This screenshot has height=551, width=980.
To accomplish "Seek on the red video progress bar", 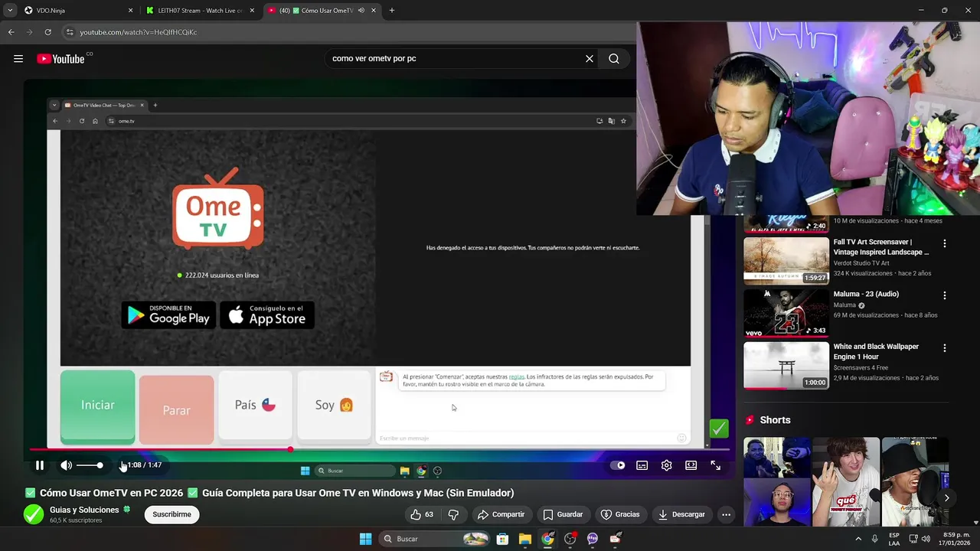I will [378, 449].
